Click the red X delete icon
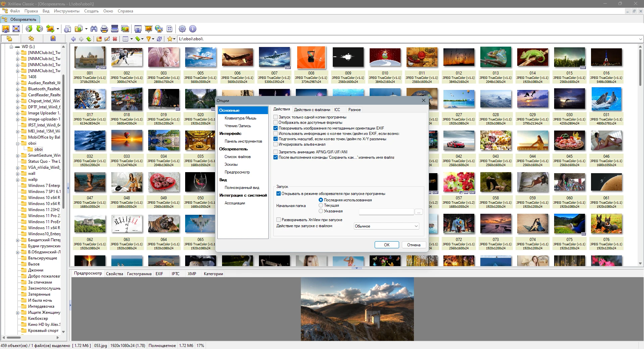The width and height of the screenshot is (644, 349). click(x=115, y=39)
